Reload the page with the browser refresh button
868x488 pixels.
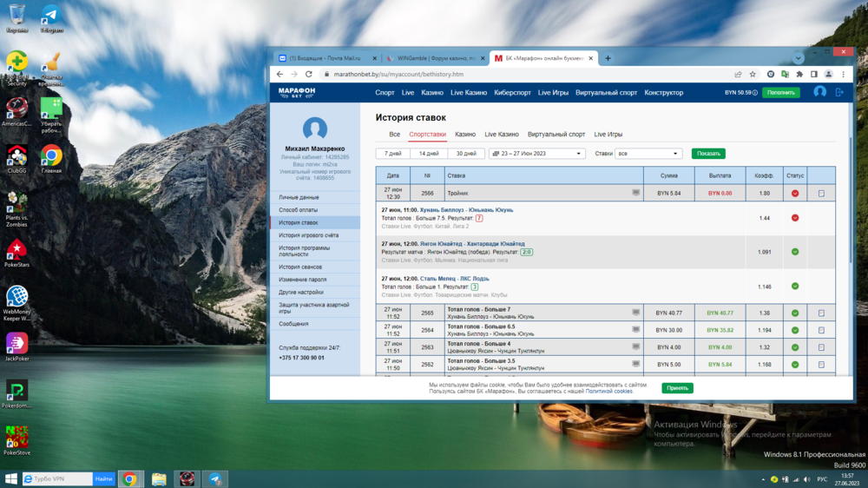tap(308, 75)
